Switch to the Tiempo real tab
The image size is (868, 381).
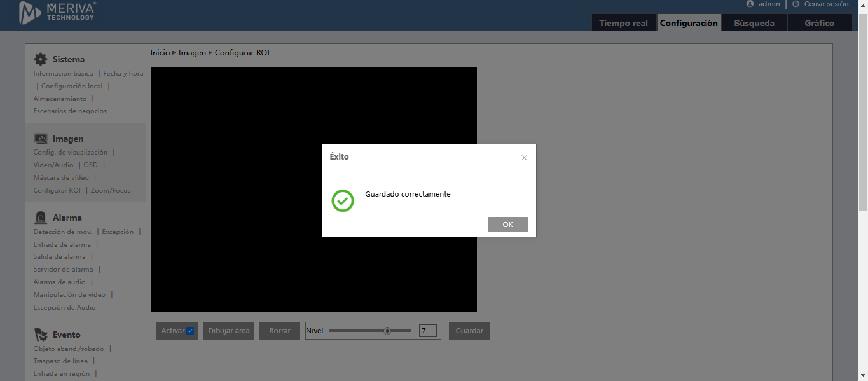click(x=625, y=22)
